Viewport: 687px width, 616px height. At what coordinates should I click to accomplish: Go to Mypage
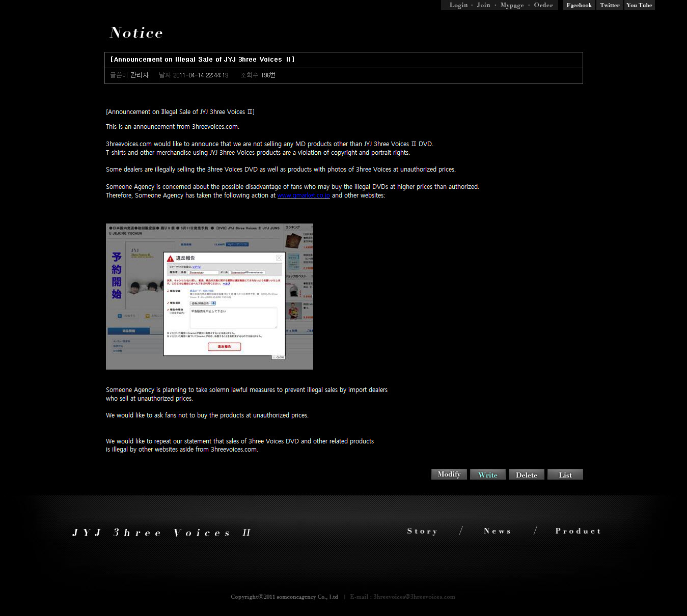(512, 5)
